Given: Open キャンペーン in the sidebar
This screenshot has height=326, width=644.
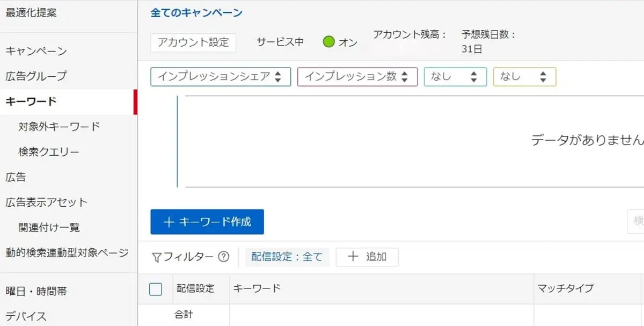Looking at the screenshot, I should [x=36, y=52].
